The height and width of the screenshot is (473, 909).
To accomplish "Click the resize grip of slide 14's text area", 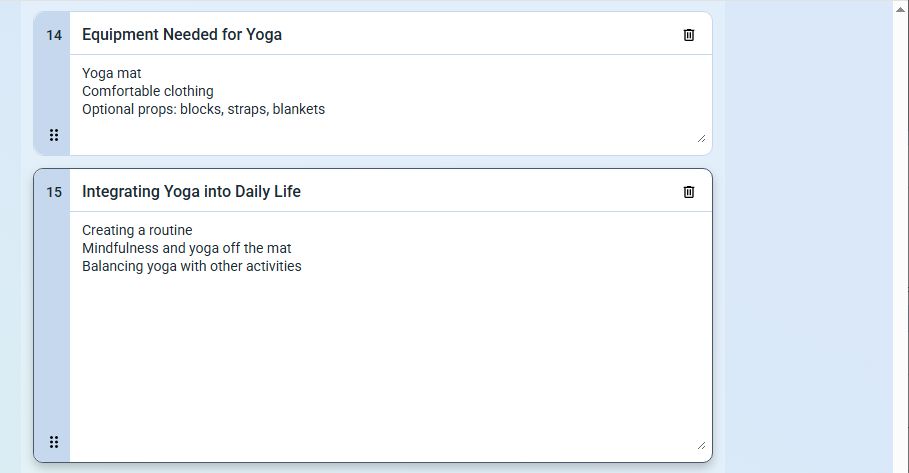I will tap(701, 139).
